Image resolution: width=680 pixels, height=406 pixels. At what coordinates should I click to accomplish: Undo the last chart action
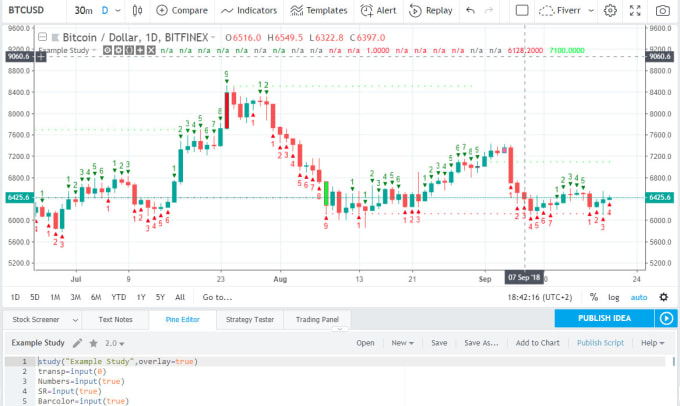point(470,10)
